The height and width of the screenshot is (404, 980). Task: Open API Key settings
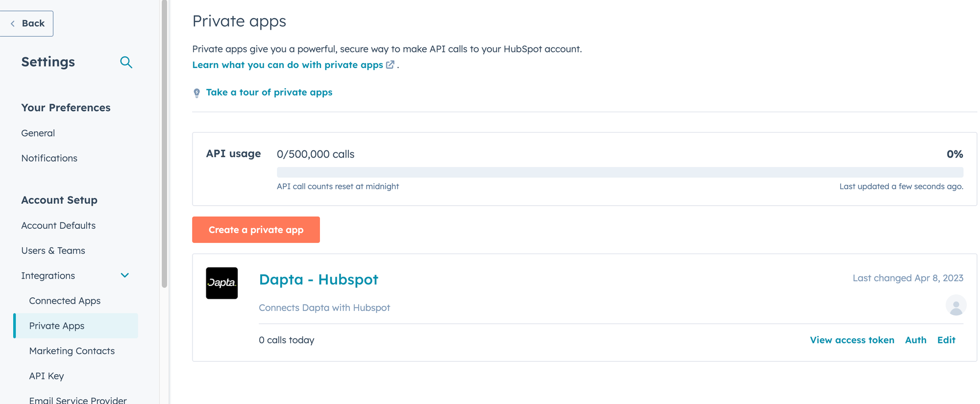tap(47, 376)
